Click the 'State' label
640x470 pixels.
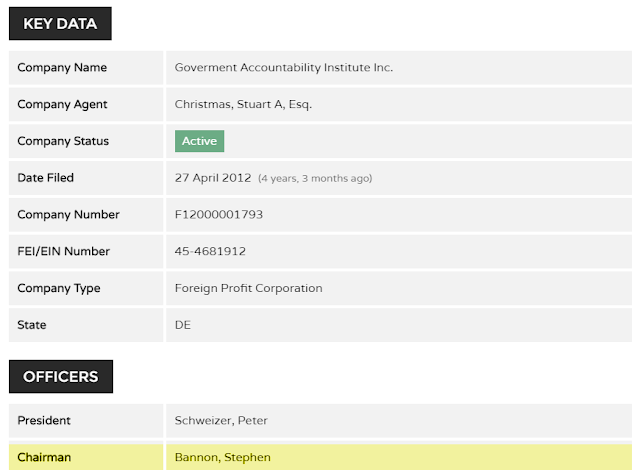[x=31, y=325]
